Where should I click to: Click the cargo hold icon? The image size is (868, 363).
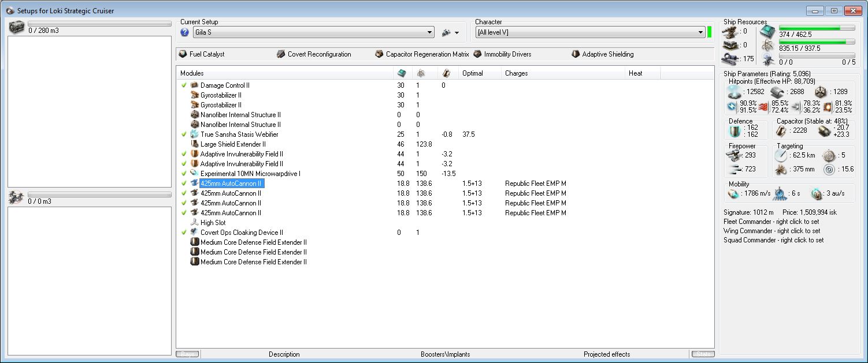[16, 27]
